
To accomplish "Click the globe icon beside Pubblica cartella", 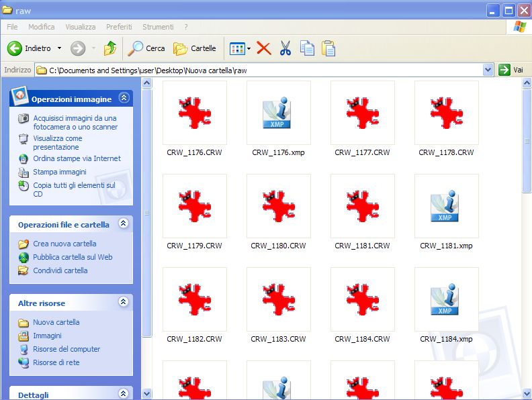I will click(x=24, y=258).
